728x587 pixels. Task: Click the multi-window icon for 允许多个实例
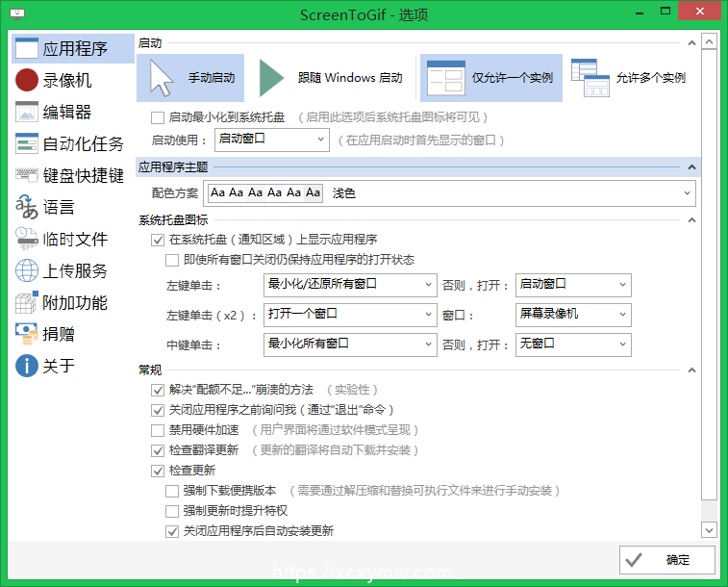(x=590, y=78)
